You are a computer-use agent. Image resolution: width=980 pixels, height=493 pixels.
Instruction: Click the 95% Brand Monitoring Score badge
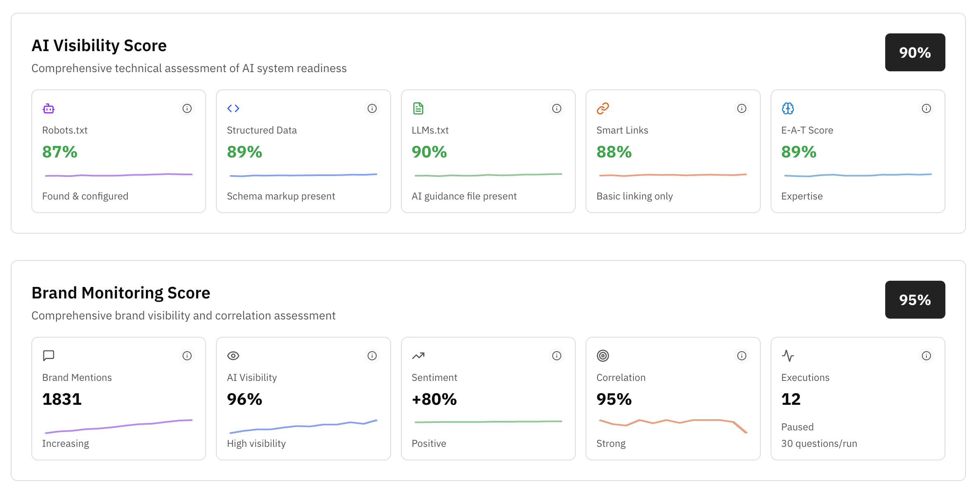[914, 300]
